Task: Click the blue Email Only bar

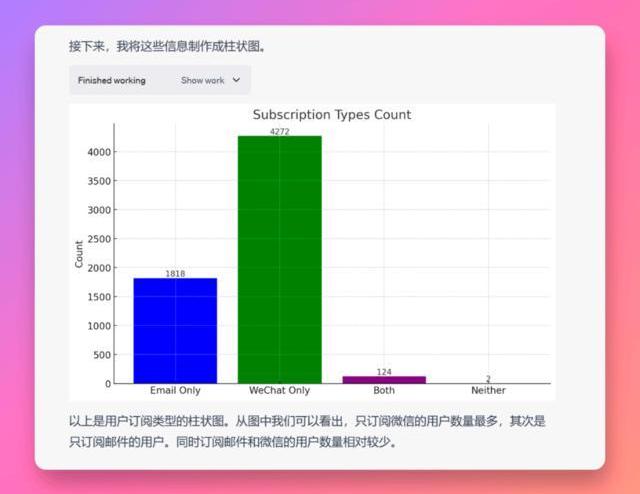Action: coord(175,330)
